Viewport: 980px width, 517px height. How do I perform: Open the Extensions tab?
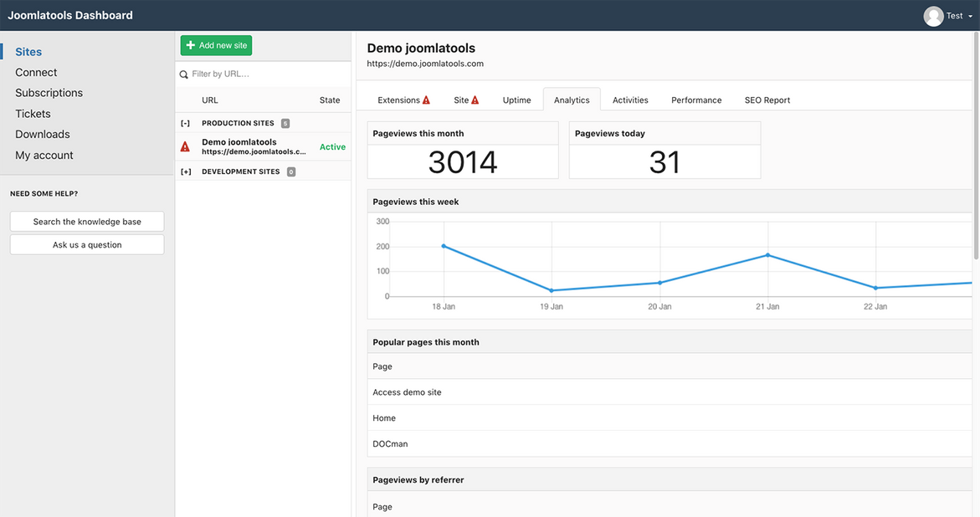[x=403, y=100]
